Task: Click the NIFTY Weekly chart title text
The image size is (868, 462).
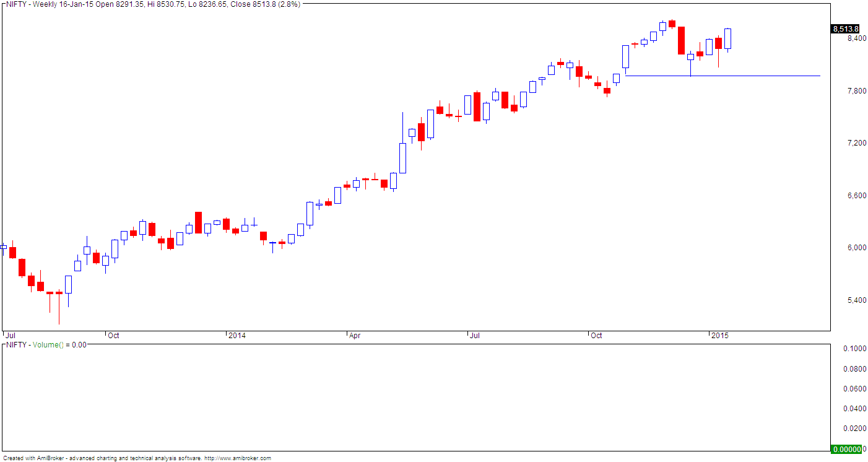Action: (x=153, y=4)
